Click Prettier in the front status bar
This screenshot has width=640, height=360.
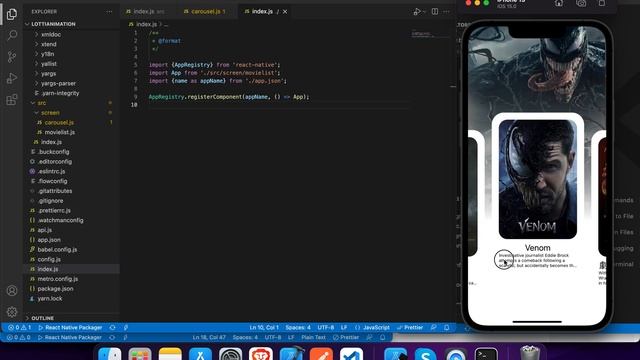pos(410,327)
